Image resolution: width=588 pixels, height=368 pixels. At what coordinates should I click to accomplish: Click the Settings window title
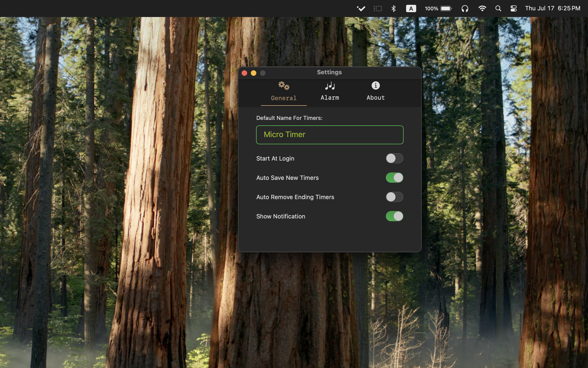pos(329,72)
